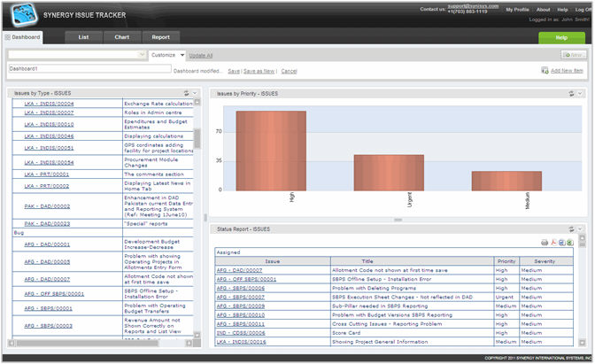Switch to the Report tab
This screenshot has width=595, height=364.
click(x=160, y=37)
